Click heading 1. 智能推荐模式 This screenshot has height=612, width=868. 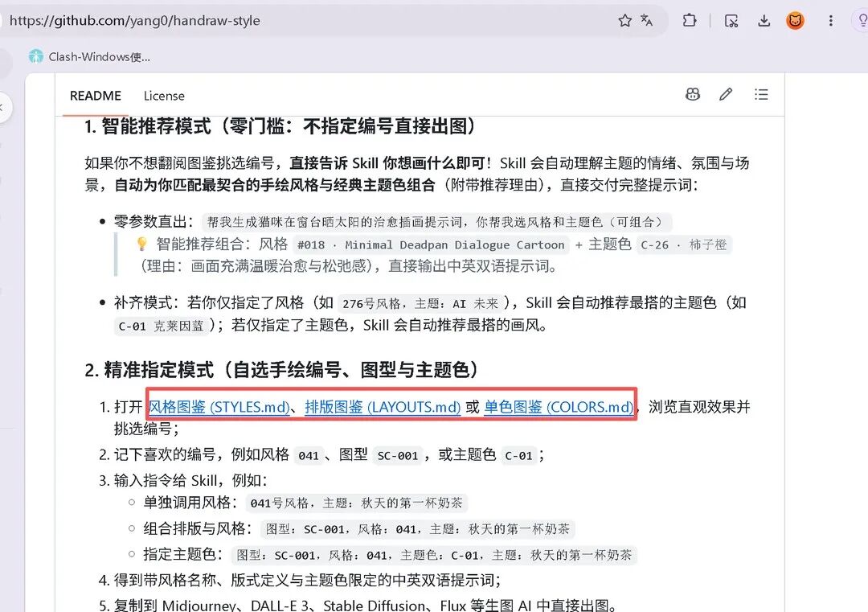coord(280,126)
